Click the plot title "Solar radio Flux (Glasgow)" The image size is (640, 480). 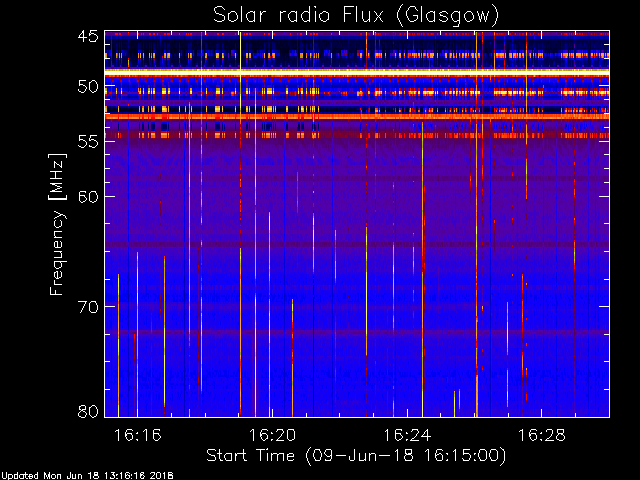[356, 16]
